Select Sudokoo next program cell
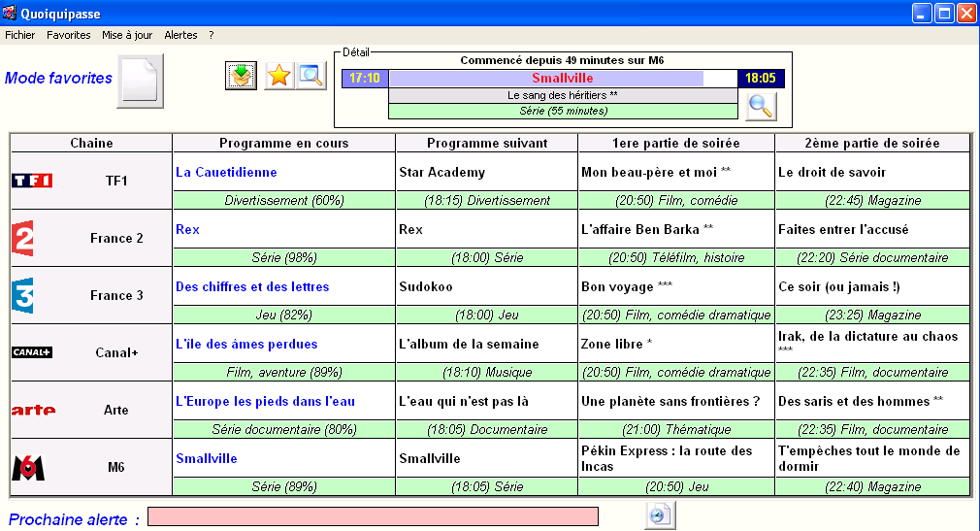 point(487,286)
